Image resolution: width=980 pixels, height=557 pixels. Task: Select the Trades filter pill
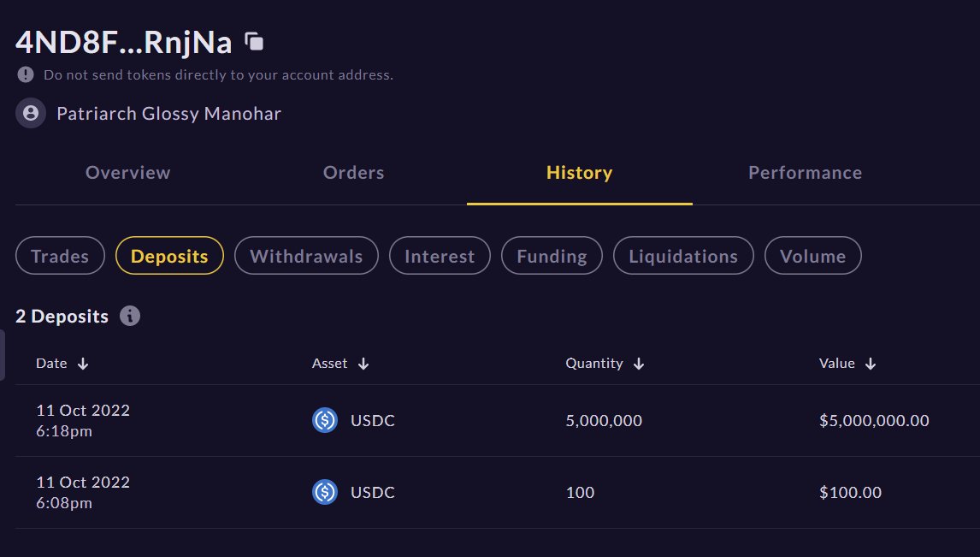(60, 256)
